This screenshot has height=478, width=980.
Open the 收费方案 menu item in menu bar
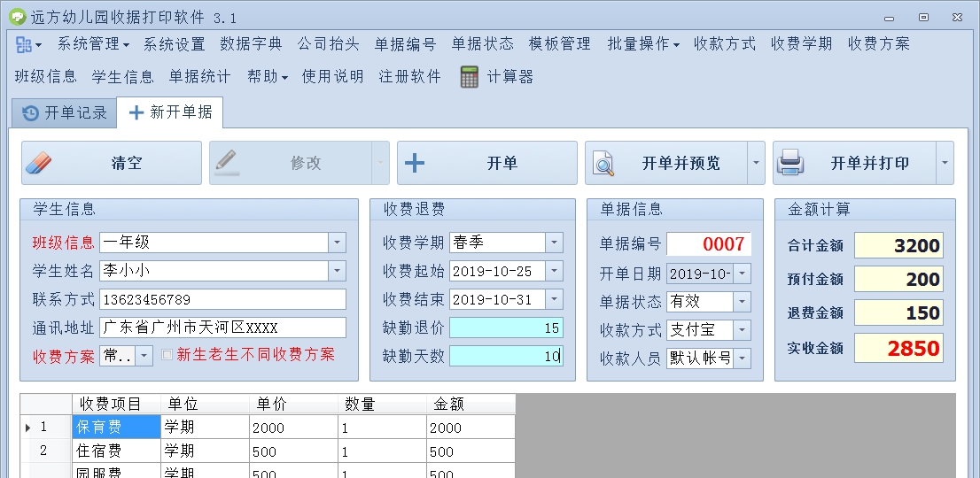(879, 44)
